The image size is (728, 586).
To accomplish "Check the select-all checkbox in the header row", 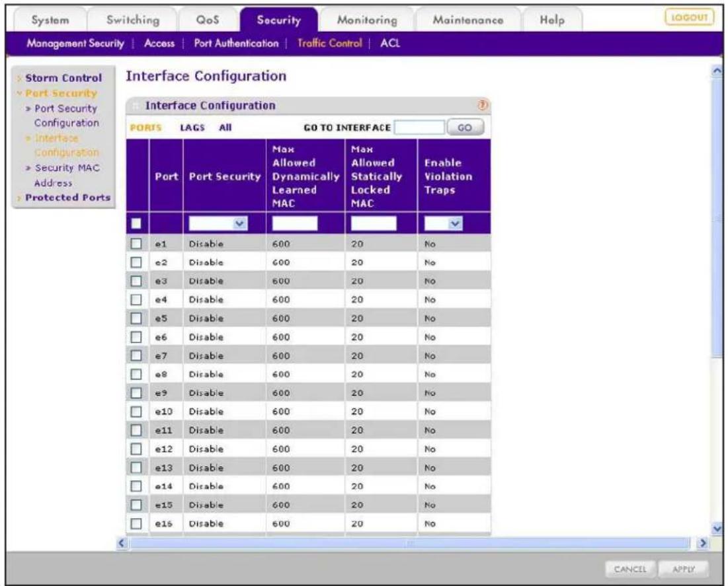I will point(136,224).
